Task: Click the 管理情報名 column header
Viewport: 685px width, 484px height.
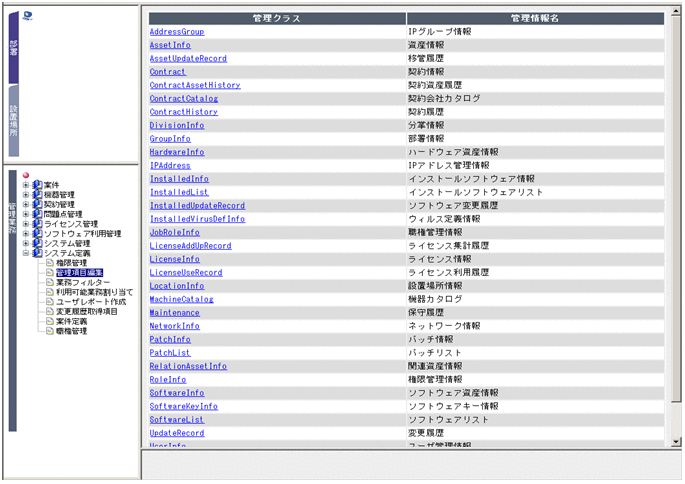Action: point(535,18)
